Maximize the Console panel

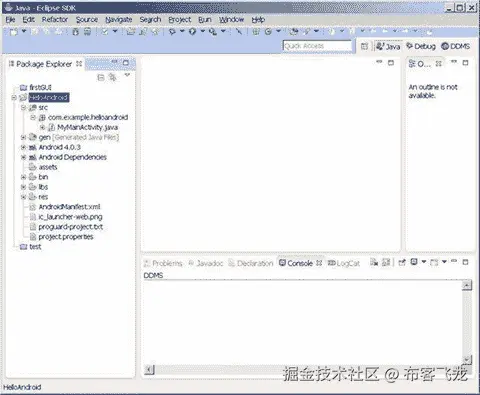tap(466, 262)
